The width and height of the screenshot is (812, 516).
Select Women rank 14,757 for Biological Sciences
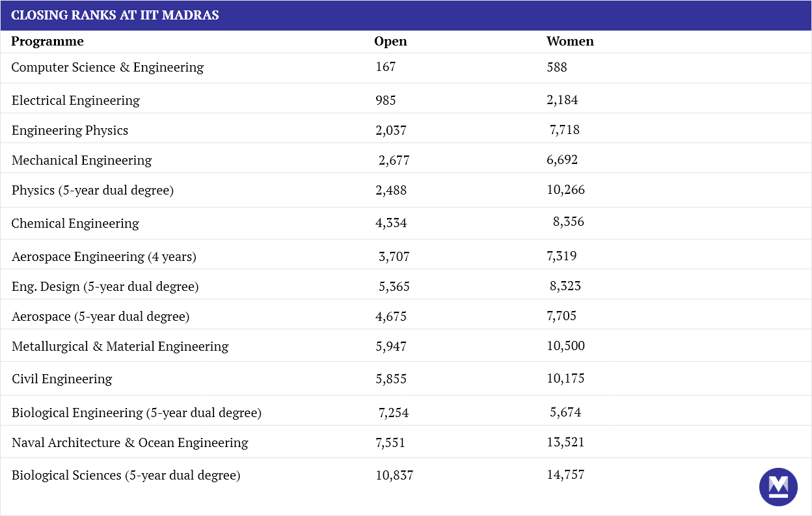566,475
